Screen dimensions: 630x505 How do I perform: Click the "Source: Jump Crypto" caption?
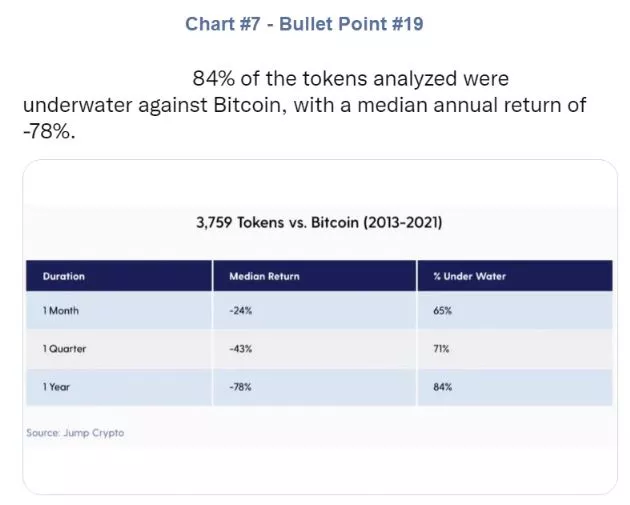76,433
